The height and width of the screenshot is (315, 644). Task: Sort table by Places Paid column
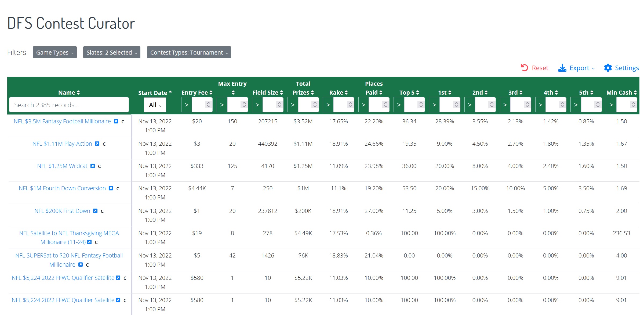pyautogui.click(x=374, y=88)
